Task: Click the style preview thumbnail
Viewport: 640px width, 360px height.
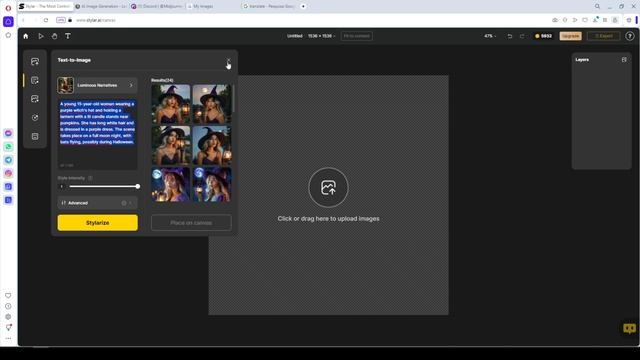Action: 66,85
